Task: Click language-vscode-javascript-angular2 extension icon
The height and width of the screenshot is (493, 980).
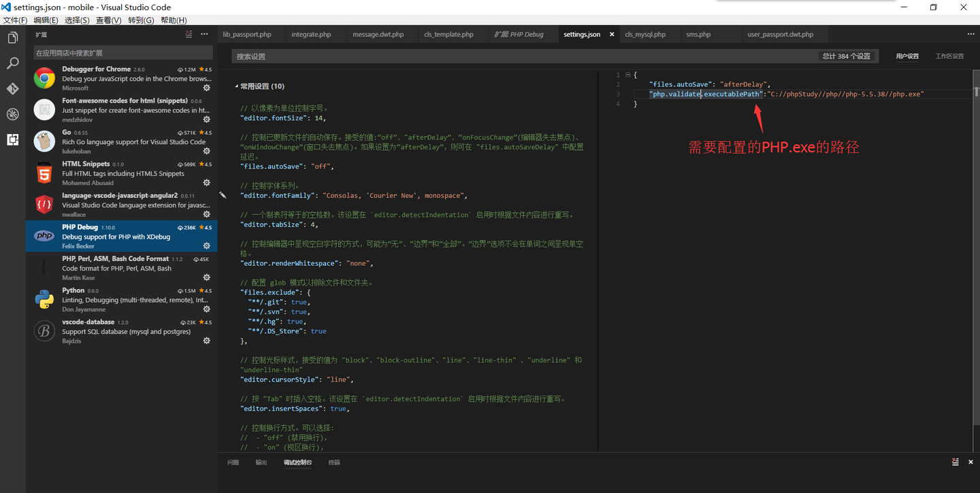Action: click(44, 205)
